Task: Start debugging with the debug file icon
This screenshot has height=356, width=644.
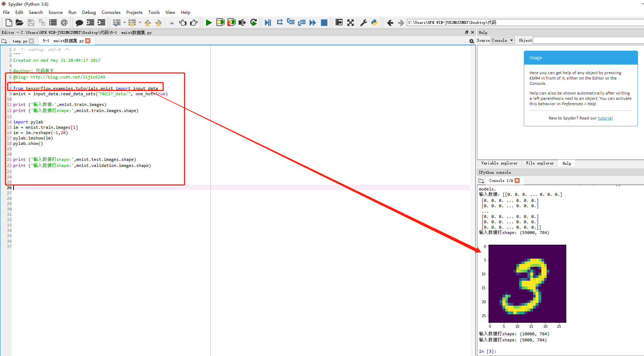Action: click(x=268, y=22)
